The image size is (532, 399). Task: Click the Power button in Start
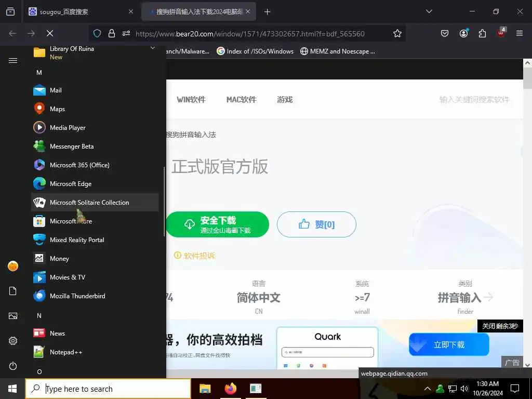[13, 366]
